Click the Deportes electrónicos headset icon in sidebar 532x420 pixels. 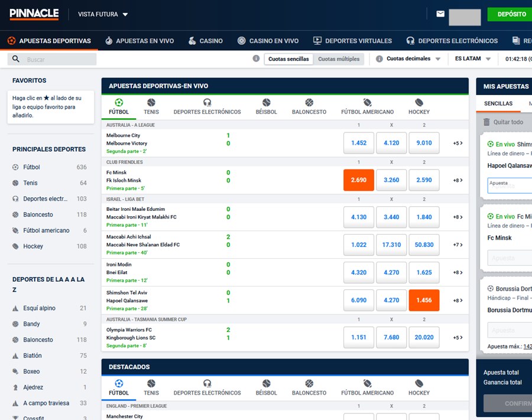[15, 198]
